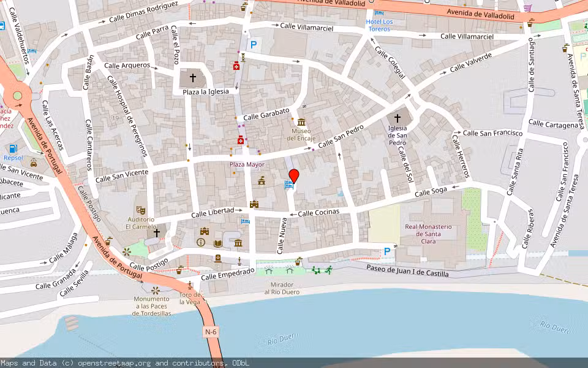Click the Monumento a las Paces statue icon

(x=155, y=289)
